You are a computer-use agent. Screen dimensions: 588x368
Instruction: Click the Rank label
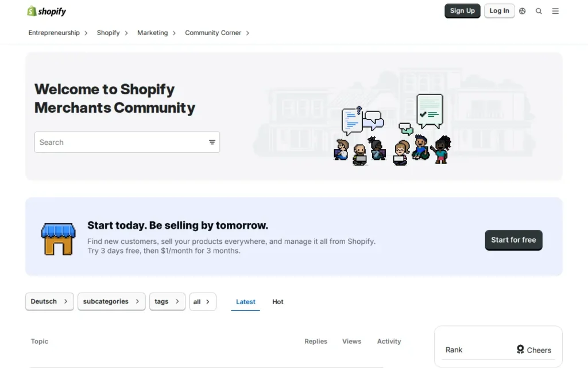click(x=454, y=350)
